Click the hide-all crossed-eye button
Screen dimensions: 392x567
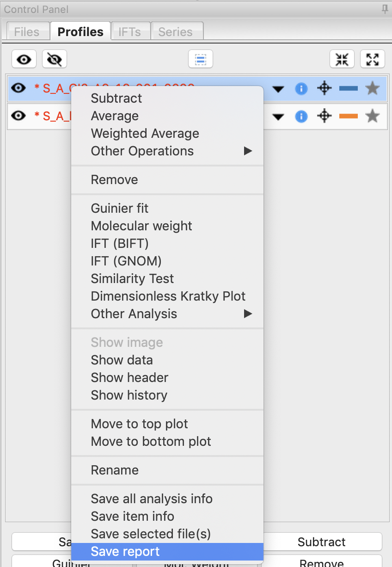(x=55, y=59)
